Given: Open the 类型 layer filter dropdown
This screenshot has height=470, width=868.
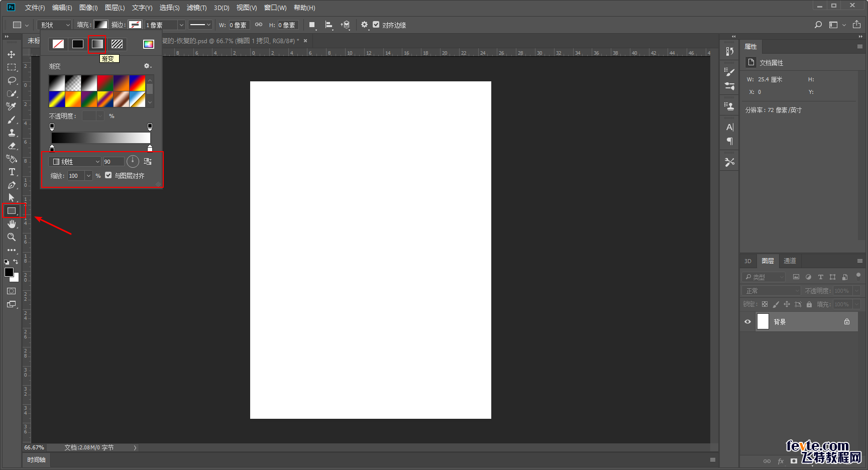Looking at the screenshot, I should click(763, 277).
